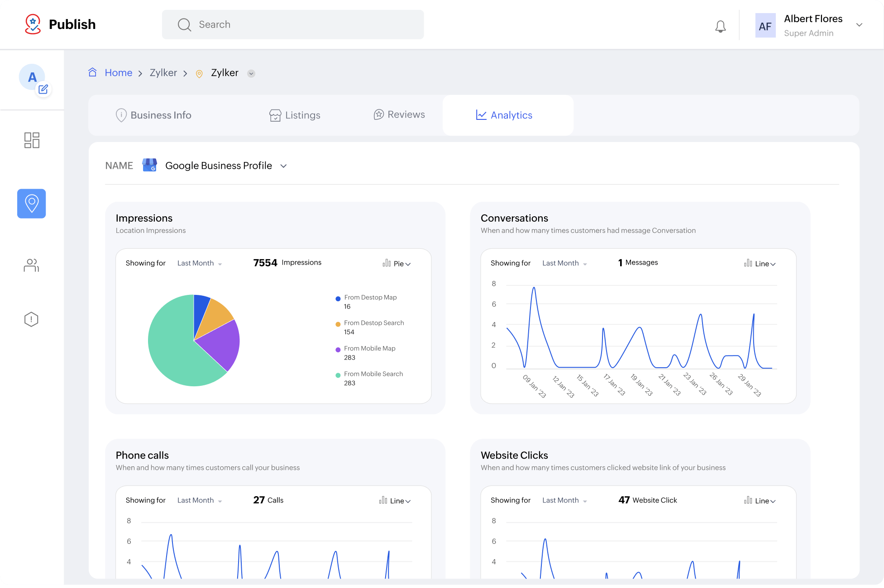This screenshot has width=884, height=588.
Task: Click the 1 Messages count
Action: pos(638,262)
